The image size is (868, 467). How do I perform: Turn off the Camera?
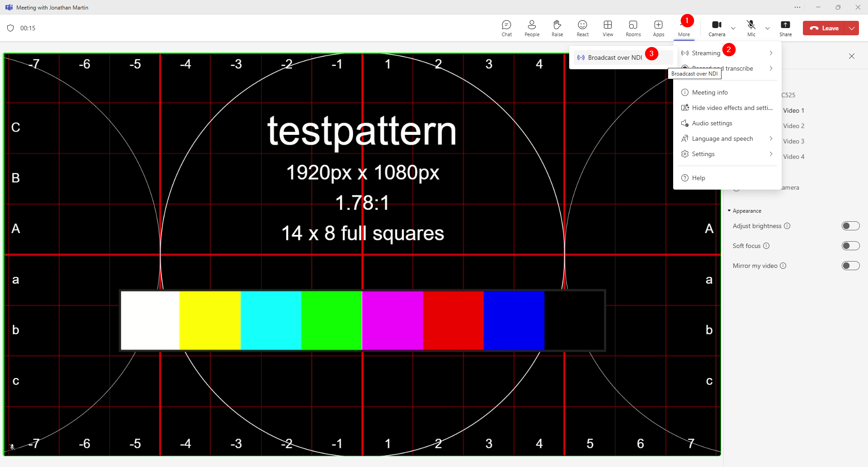coord(717,28)
